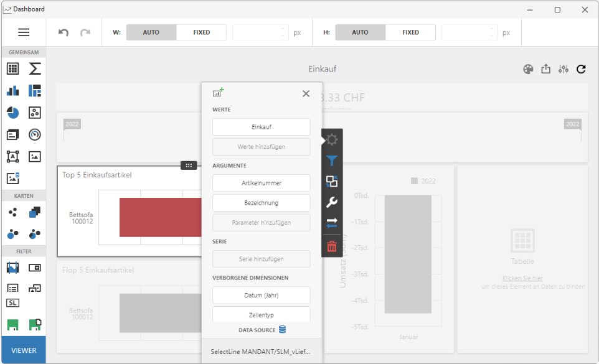
Task: Add a Bubble Map item
Action: (x=12, y=234)
